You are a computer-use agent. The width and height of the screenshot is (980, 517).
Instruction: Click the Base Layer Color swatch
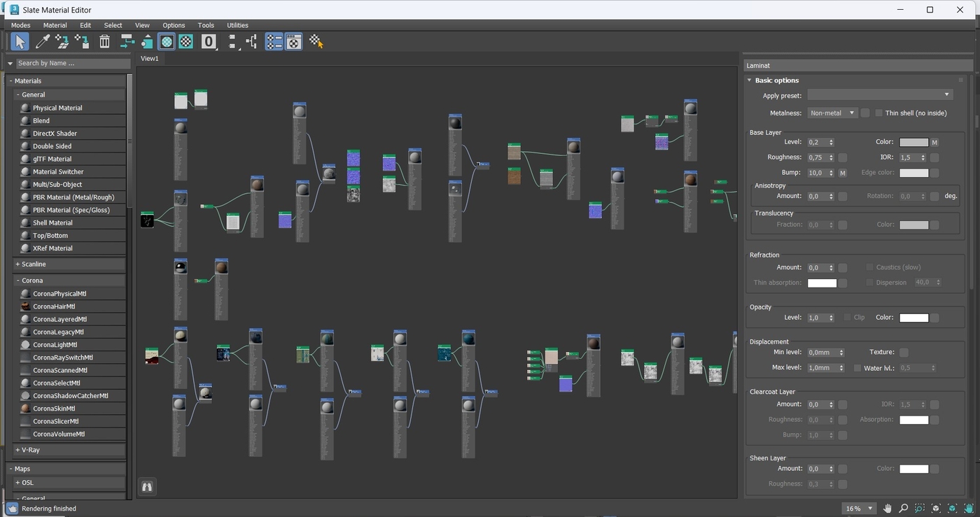(913, 142)
